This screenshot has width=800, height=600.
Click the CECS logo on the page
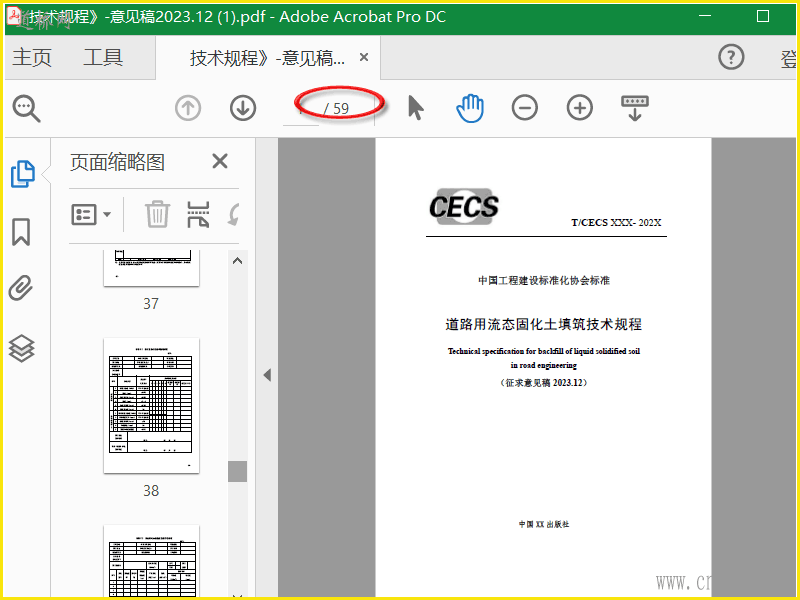click(464, 207)
